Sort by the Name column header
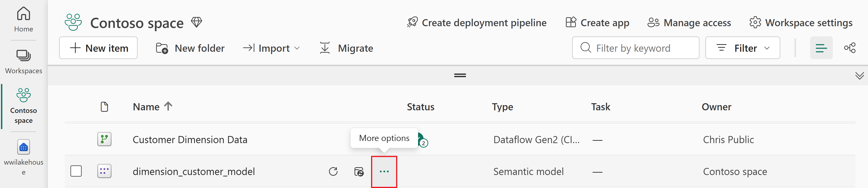 click(x=146, y=107)
